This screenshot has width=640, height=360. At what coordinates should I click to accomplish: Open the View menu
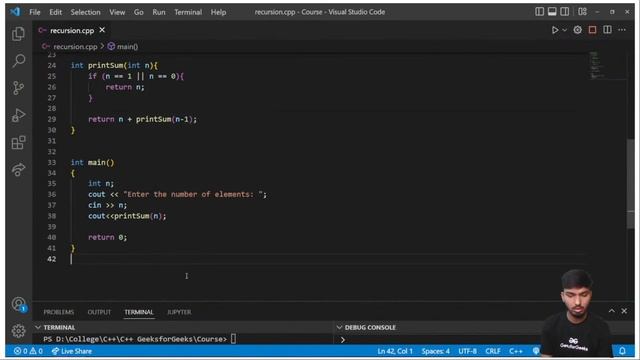(117, 12)
